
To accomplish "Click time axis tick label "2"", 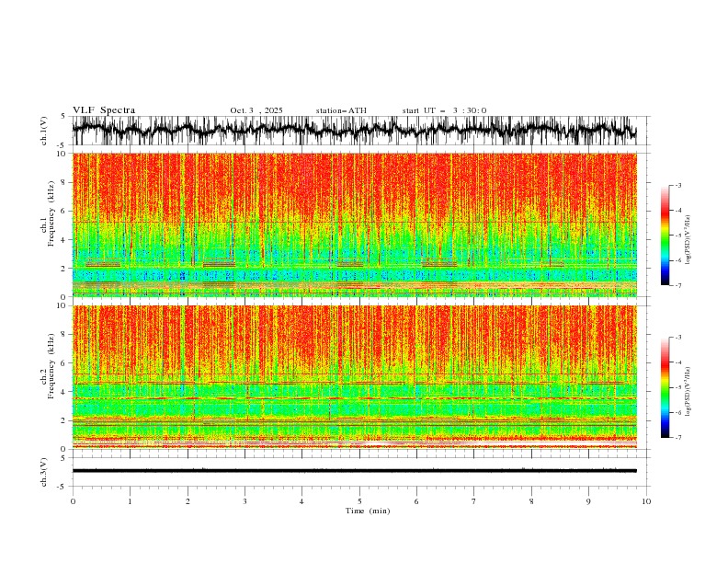I will pyautogui.click(x=188, y=501).
